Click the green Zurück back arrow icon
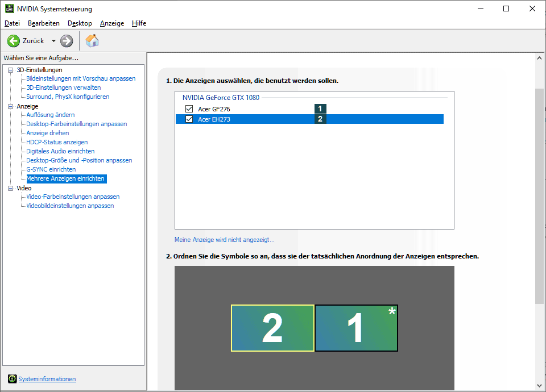The image size is (546, 392). click(14, 41)
